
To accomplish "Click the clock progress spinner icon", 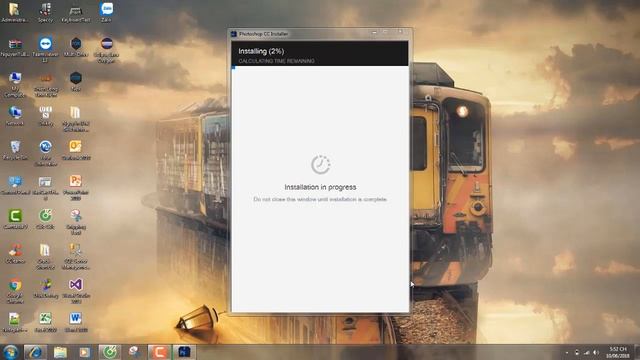I will click(320, 164).
